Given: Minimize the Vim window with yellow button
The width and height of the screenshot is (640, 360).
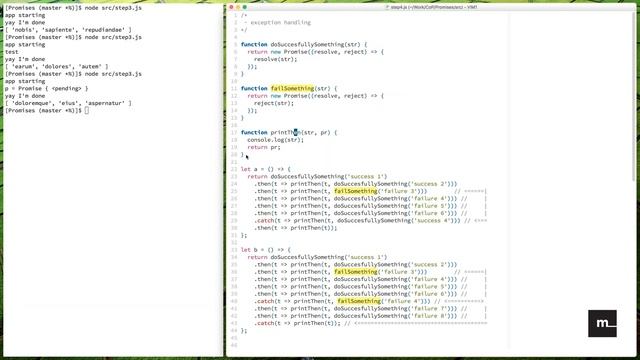Looking at the screenshot, I should 238,7.
